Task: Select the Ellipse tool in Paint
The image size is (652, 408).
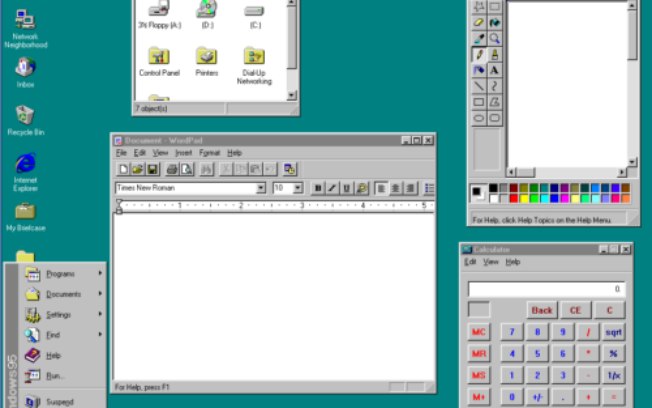Action: coord(479,118)
